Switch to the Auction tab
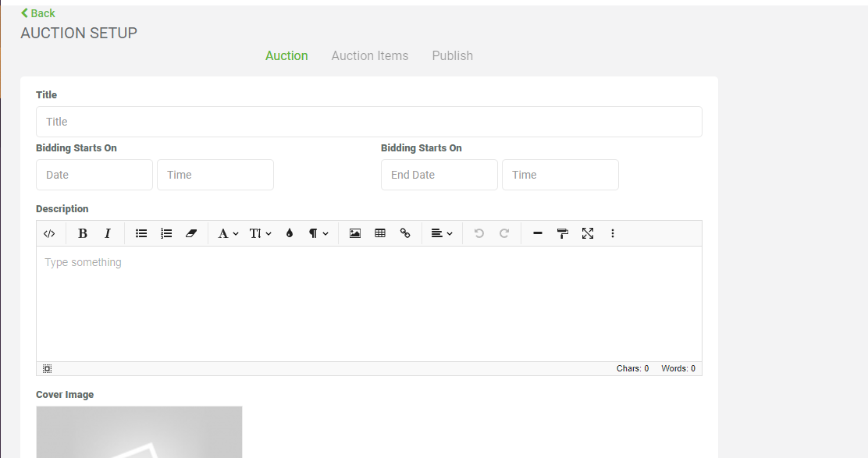The image size is (868, 458). point(286,56)
